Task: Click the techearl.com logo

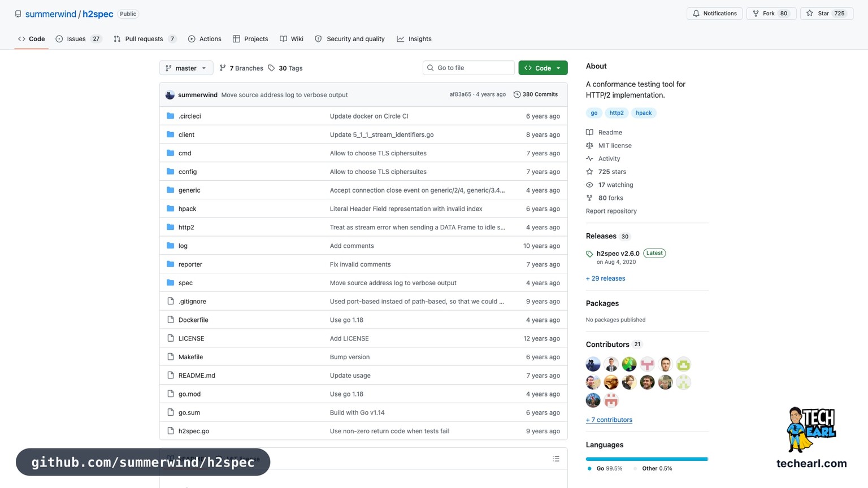Action: click(x=811, y=438)
